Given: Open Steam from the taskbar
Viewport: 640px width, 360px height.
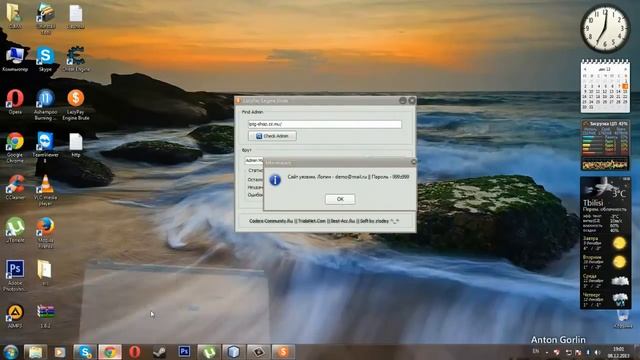Looking at the screenshot, I should pyautogui.click(x=159, y=352).
